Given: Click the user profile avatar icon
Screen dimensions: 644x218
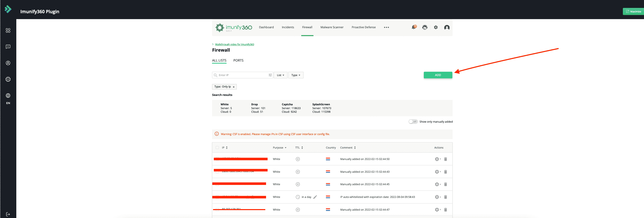Looking at the screenshot, I should click(x=447, y=27).
